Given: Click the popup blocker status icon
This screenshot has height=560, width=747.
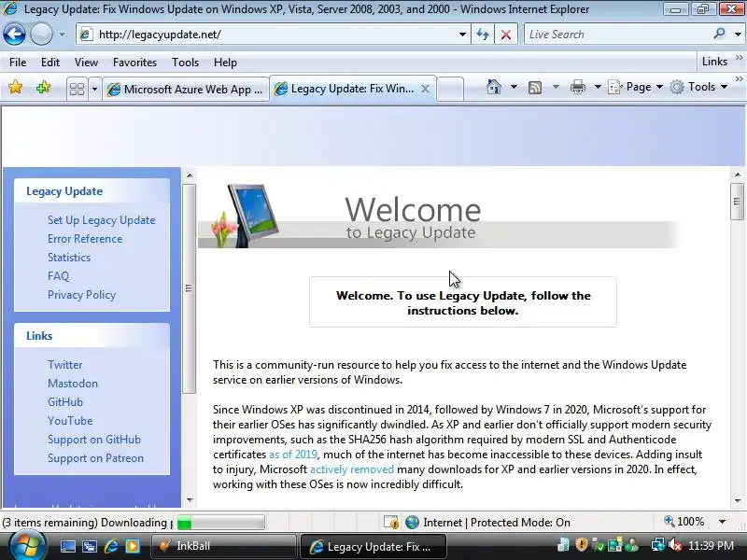Looking at the screenshot, I should pyautogui.click(x=391, y=523).
